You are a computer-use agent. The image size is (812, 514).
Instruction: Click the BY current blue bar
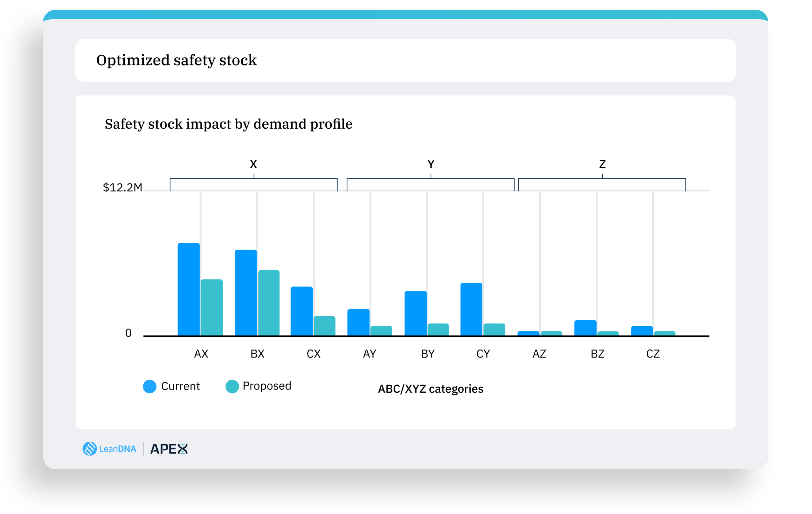416,313
